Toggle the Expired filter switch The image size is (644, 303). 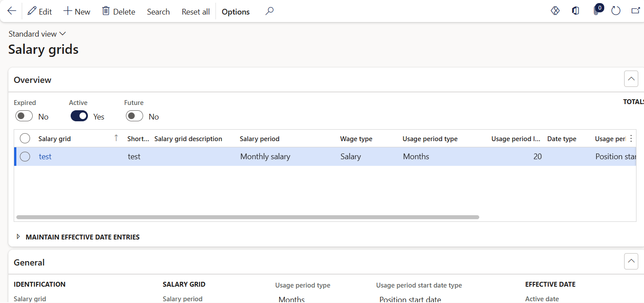coord(24,116)
